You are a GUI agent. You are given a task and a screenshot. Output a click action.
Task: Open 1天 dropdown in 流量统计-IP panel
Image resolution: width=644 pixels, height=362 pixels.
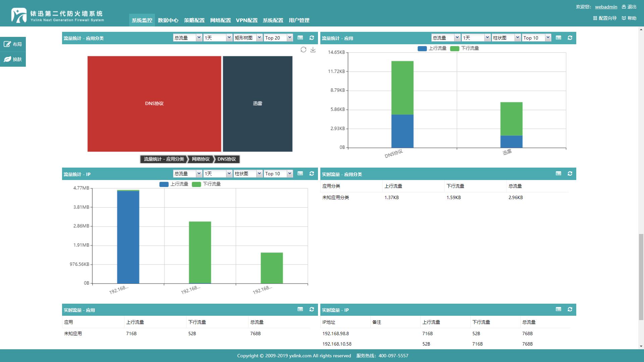point(218,174)
